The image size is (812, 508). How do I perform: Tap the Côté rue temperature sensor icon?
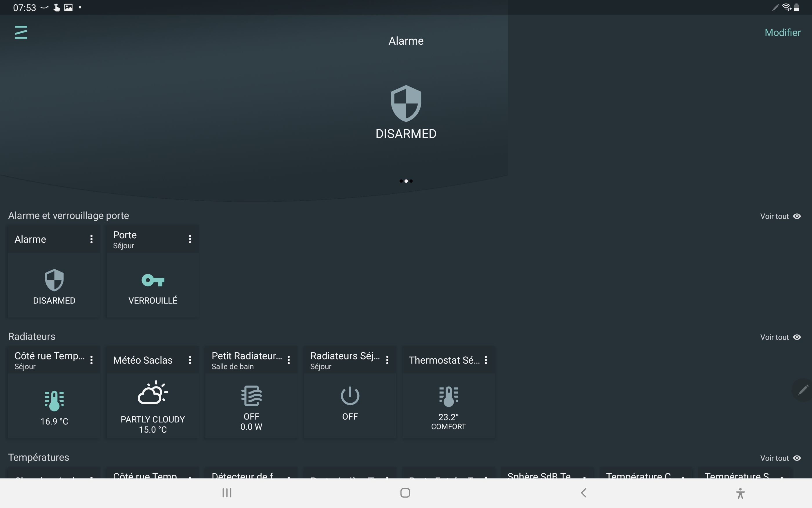tap(54, 400)
